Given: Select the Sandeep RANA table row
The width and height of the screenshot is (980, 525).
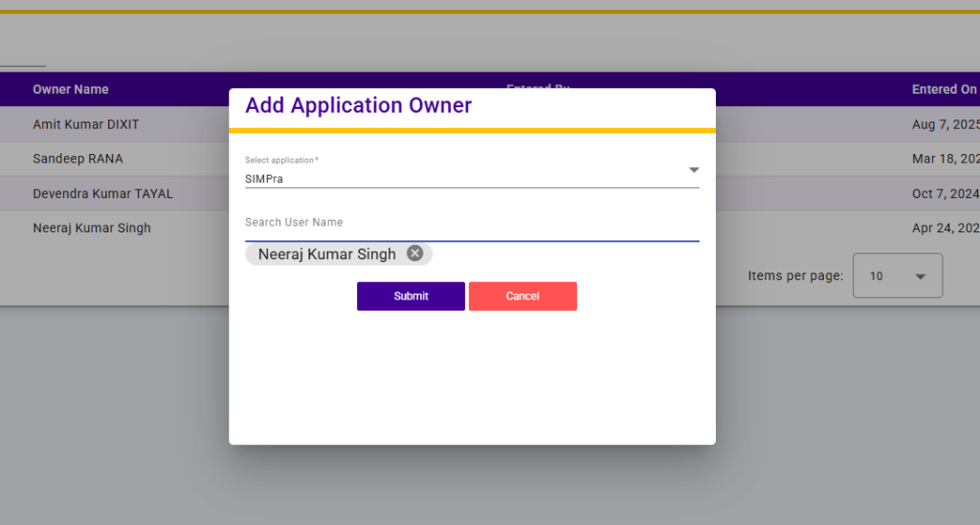Looking at the screenshot, I should coord(78,159).
